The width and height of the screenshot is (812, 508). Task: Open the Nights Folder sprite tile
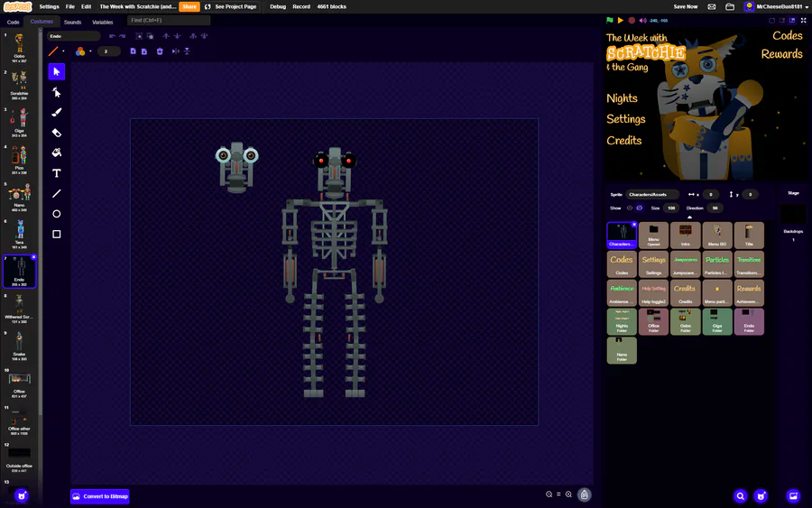coord(622,321)
